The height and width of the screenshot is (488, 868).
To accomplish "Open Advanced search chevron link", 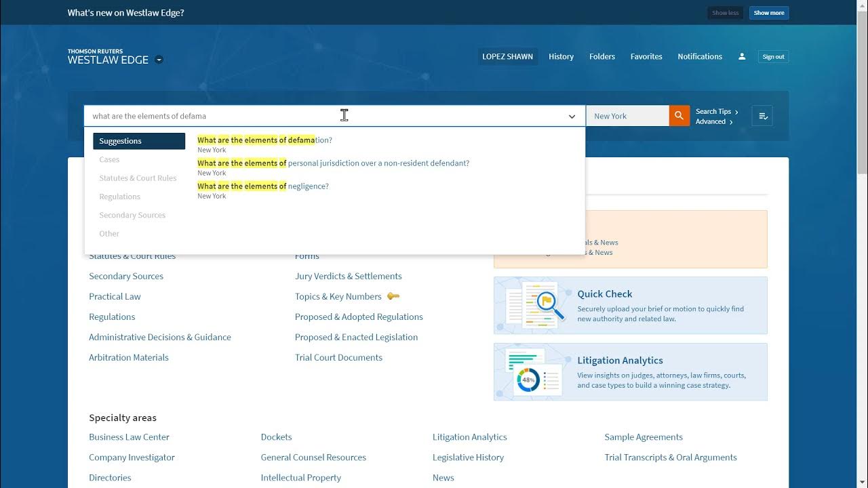I will 714,121.
